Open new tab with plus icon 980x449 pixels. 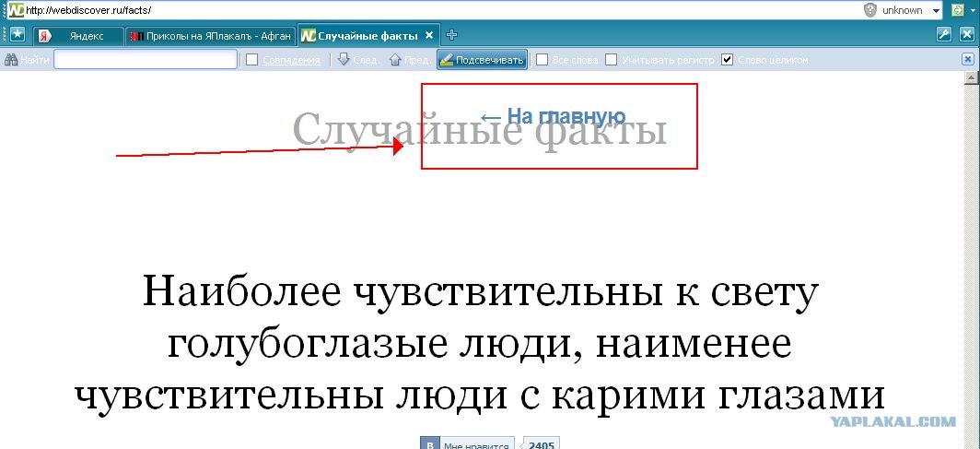451,35
